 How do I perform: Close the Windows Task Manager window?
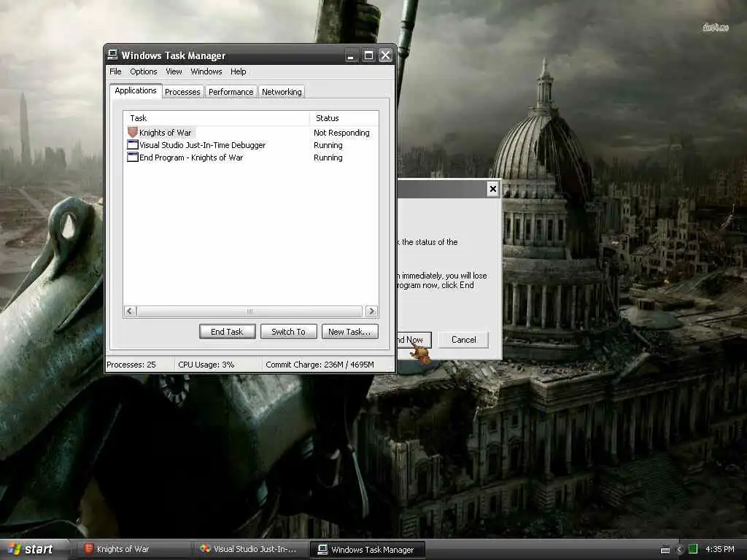tap(385, 55)
